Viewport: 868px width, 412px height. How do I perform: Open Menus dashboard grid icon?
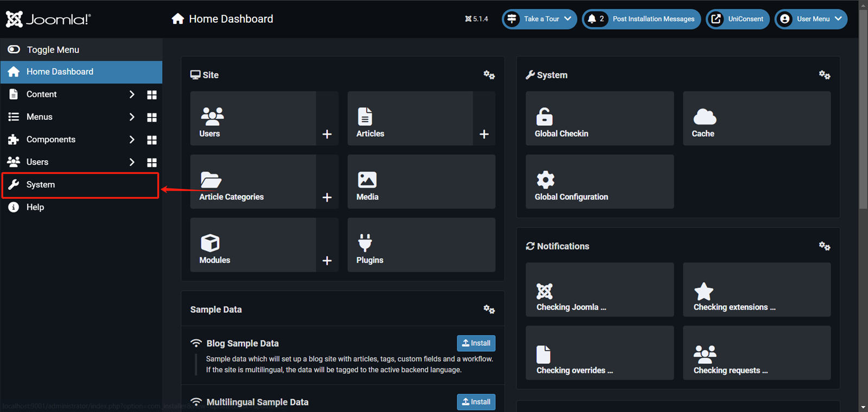[152, 118]
